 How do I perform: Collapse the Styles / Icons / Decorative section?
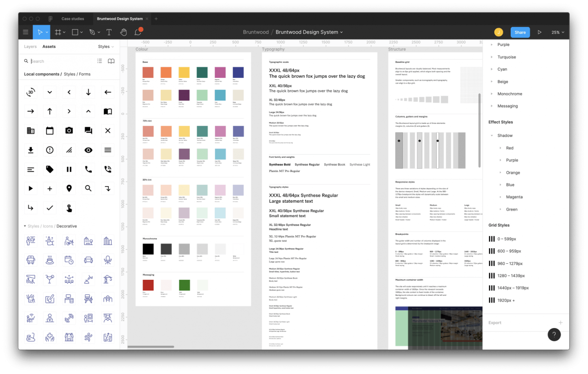[25, 226]
